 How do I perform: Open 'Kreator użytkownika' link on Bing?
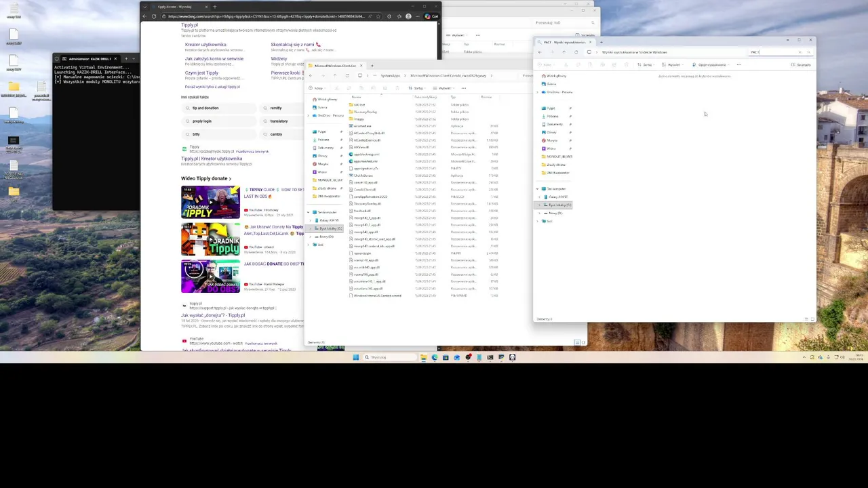pyautogui.click(x=205, y=45)
